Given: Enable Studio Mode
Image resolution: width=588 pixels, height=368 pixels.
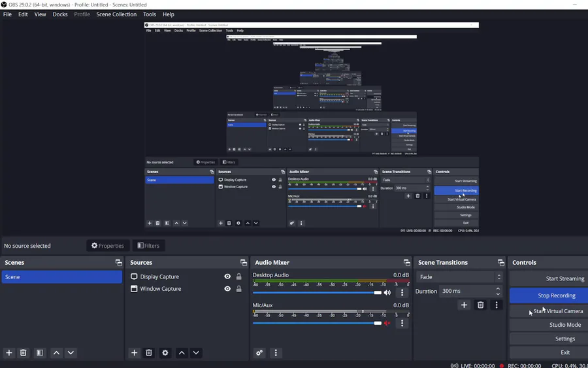Looking at the screenshot, I should 549,325.
